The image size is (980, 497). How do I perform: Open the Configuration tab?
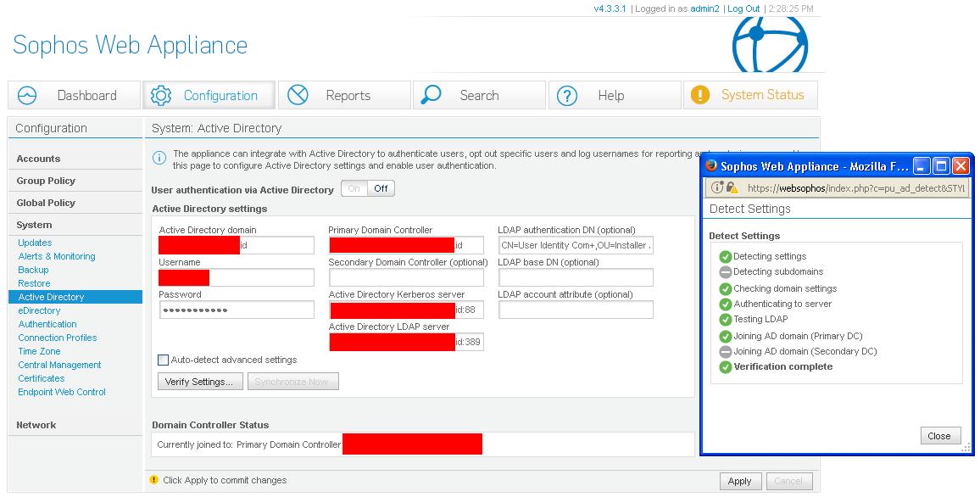[209, 95]
